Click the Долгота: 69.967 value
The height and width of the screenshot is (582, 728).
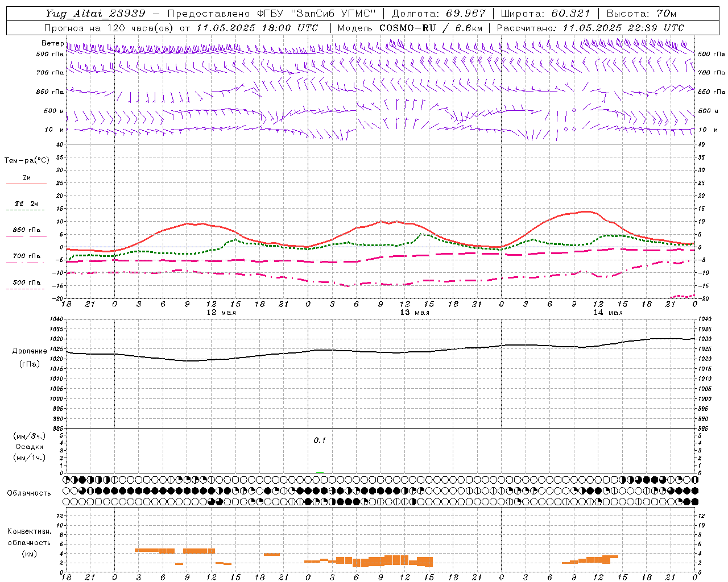(439, 14)
